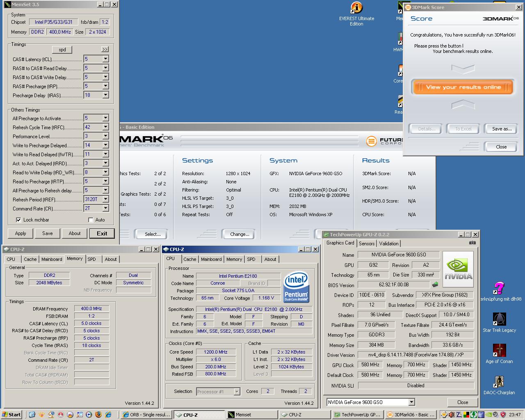
Task: Open the SPD tab in left CPU-Z window
Action: pos(91,259)
